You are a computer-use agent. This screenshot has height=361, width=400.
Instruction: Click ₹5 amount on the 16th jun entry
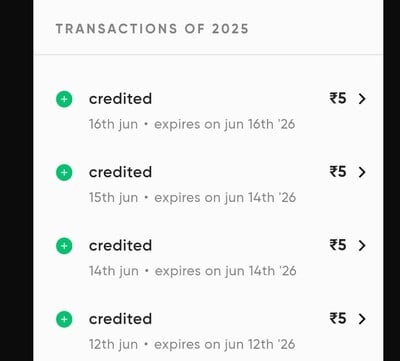tap(338, 99)
